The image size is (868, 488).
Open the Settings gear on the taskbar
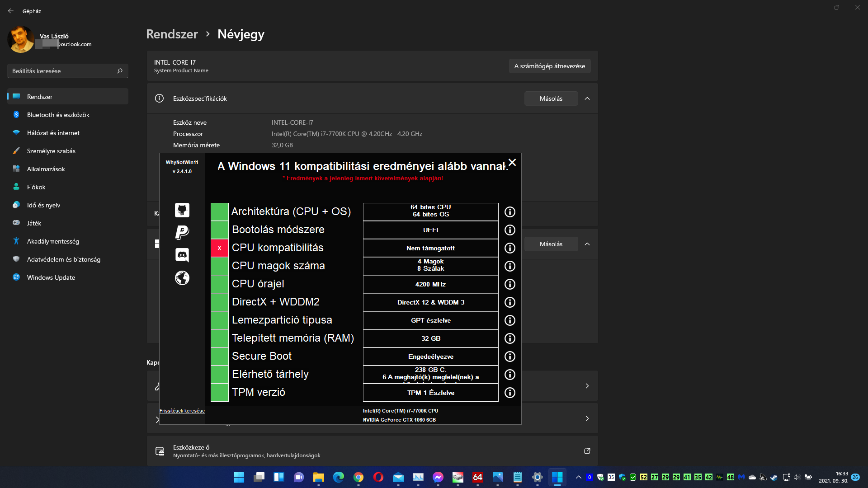click(x=538, y=477)
